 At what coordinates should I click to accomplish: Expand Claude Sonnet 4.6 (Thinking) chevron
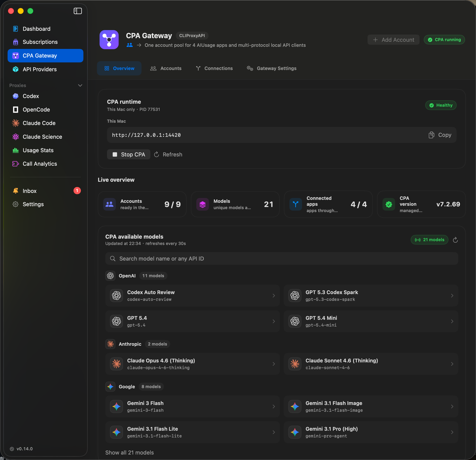(x=452, y=364)
